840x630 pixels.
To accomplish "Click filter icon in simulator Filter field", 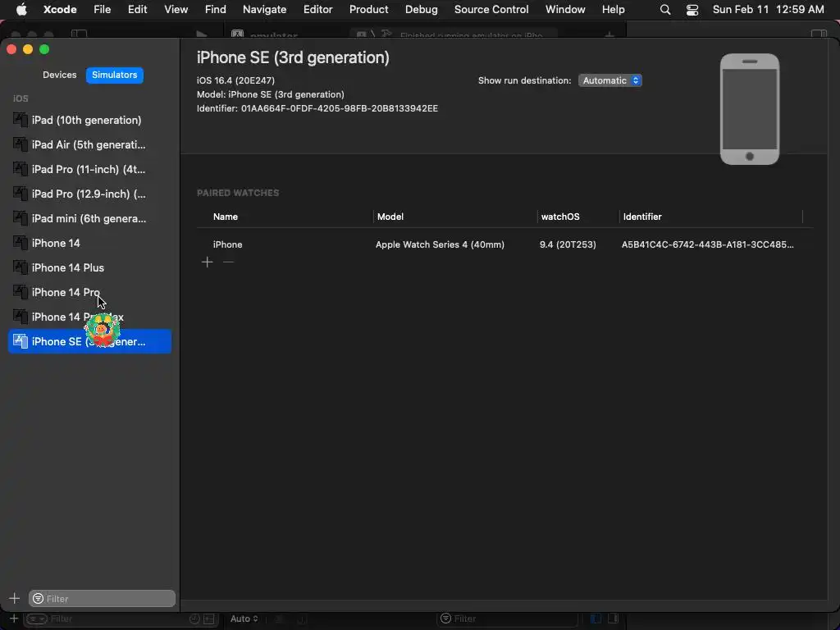I will point(38,598).
